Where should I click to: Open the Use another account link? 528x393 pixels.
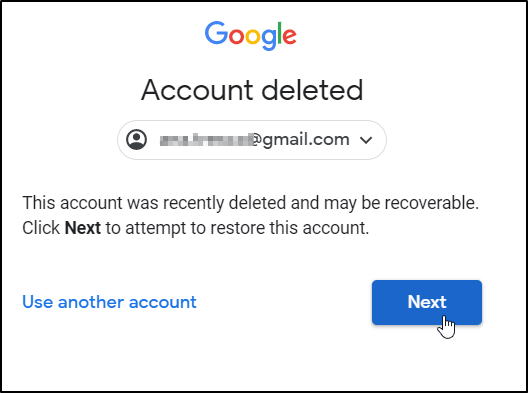(109, 302)
